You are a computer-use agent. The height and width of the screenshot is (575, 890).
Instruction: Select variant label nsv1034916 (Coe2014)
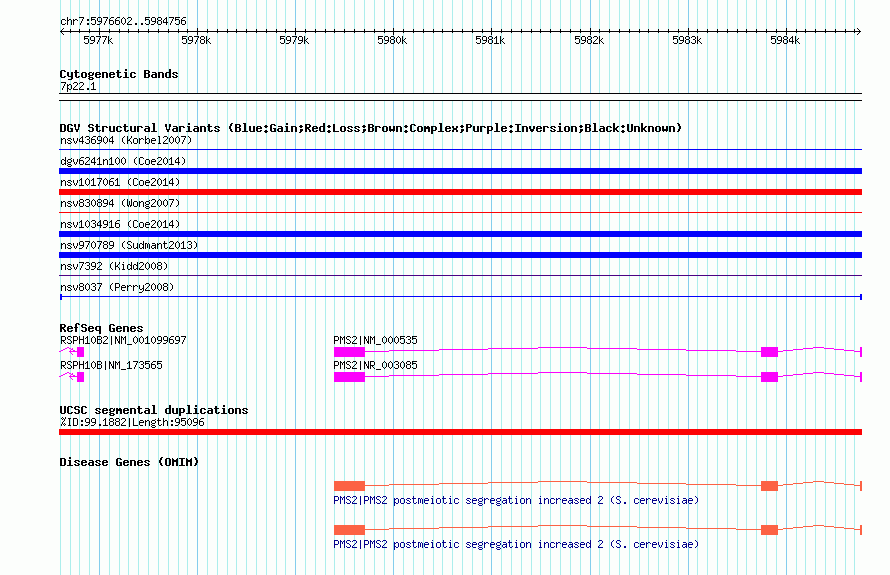pos(120,224)
